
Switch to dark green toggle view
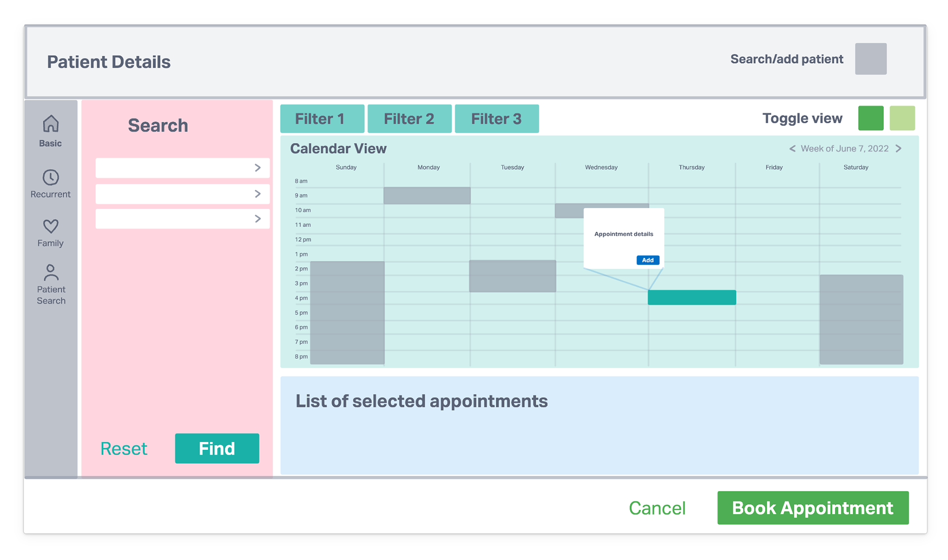870,118
